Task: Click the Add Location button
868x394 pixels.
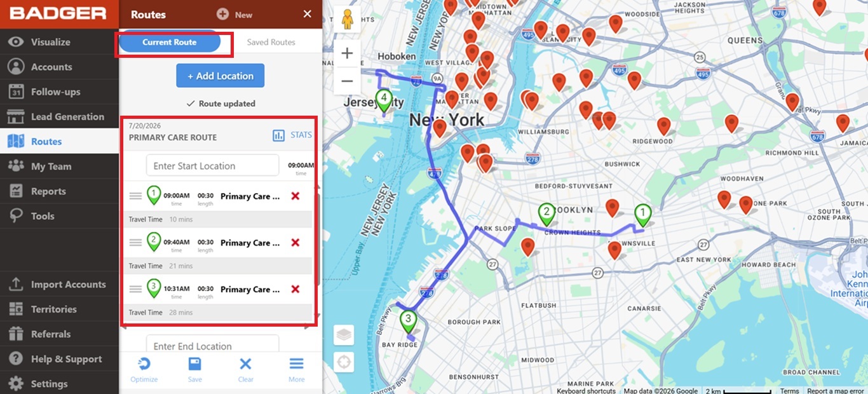Action: tap(220, 76)
